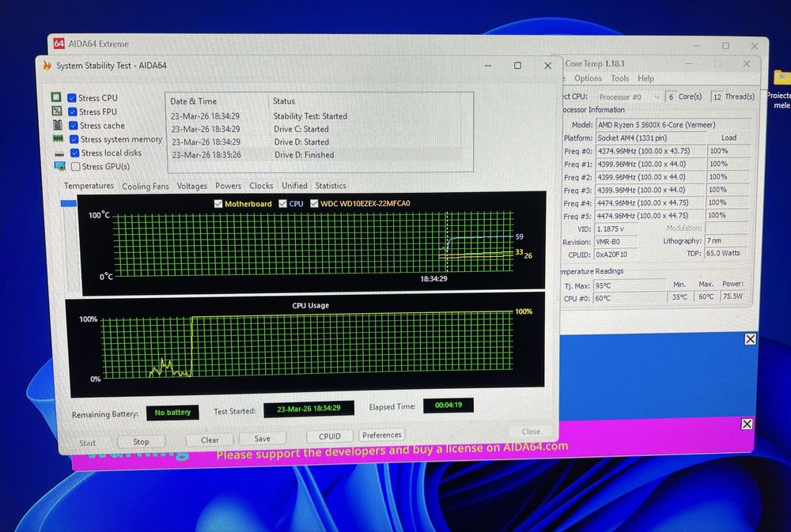Toggle the Stress cache checkbox
791x532 pixels.
click(x=73, y=125)
